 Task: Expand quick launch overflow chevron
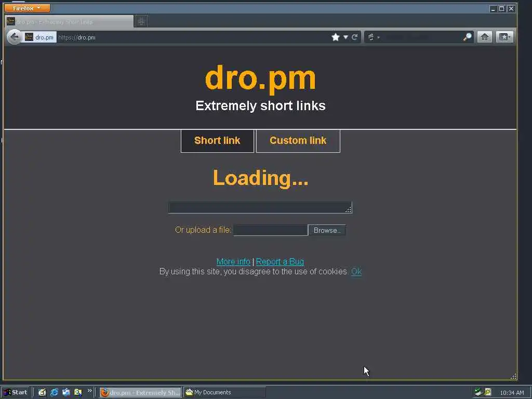(89, 391)
